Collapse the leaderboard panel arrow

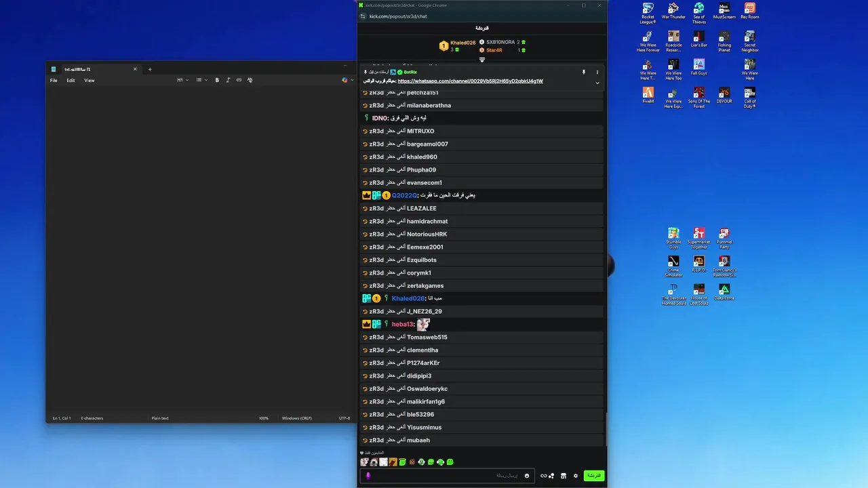tap(482, 60)
